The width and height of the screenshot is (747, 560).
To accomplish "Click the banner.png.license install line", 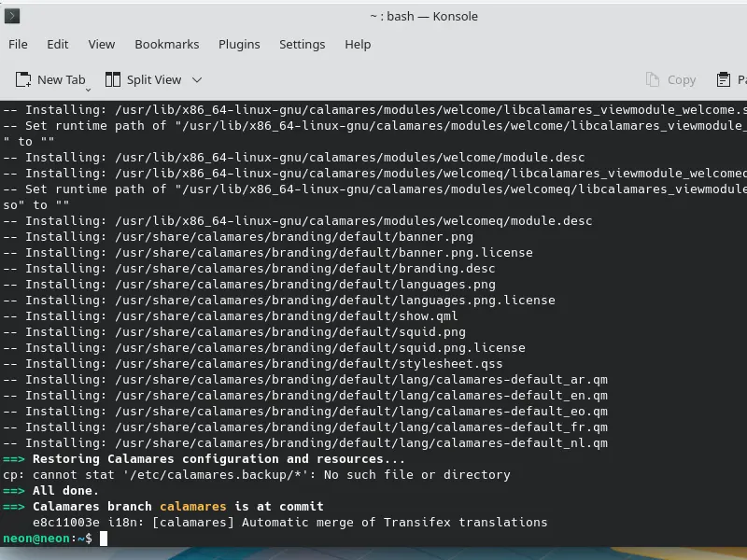I will coord(268,252).
